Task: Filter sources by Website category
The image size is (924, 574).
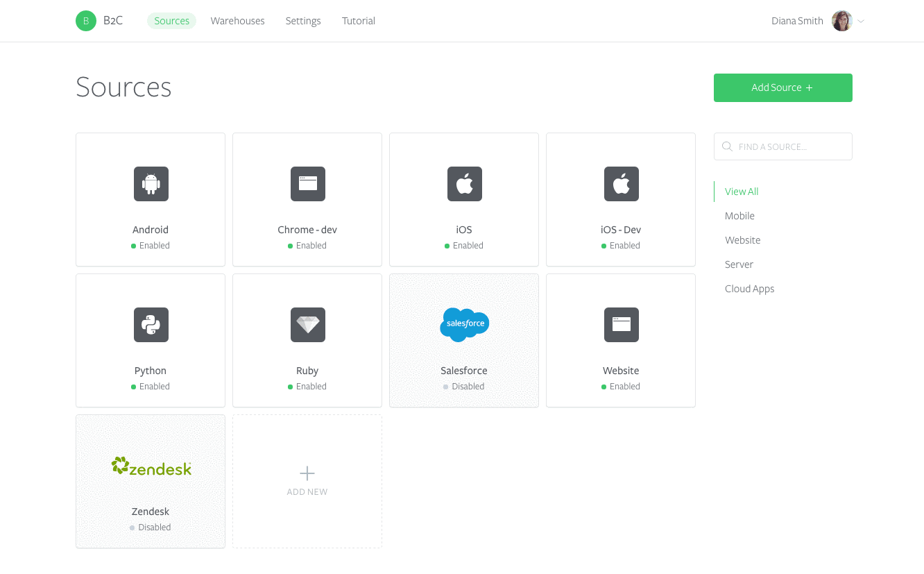Action: tap(743, 240)
